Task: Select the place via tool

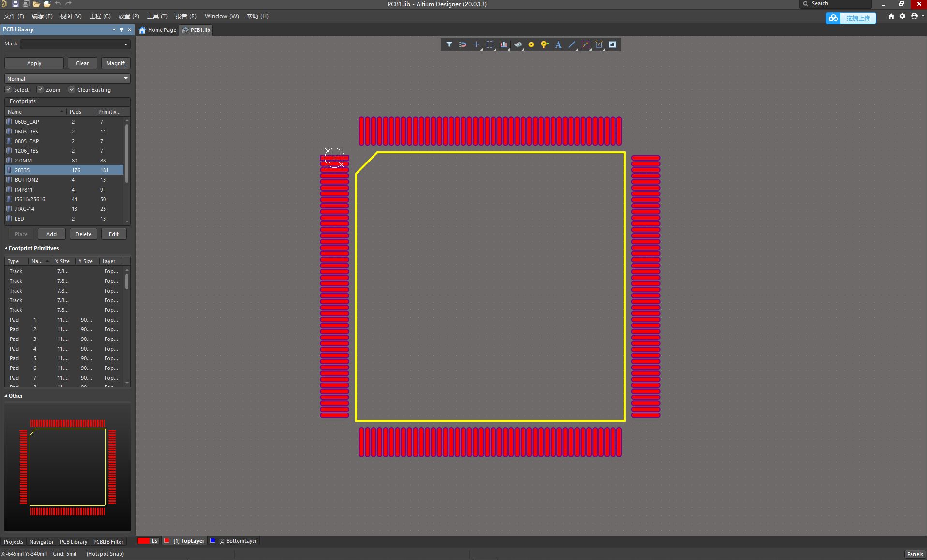Action: [544, 44]
